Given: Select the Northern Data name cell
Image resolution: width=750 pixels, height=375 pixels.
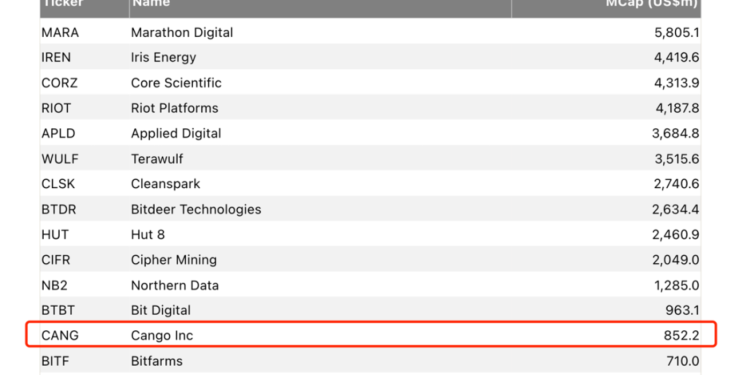Looking at the screenshot, I should (x=175, y=286).
